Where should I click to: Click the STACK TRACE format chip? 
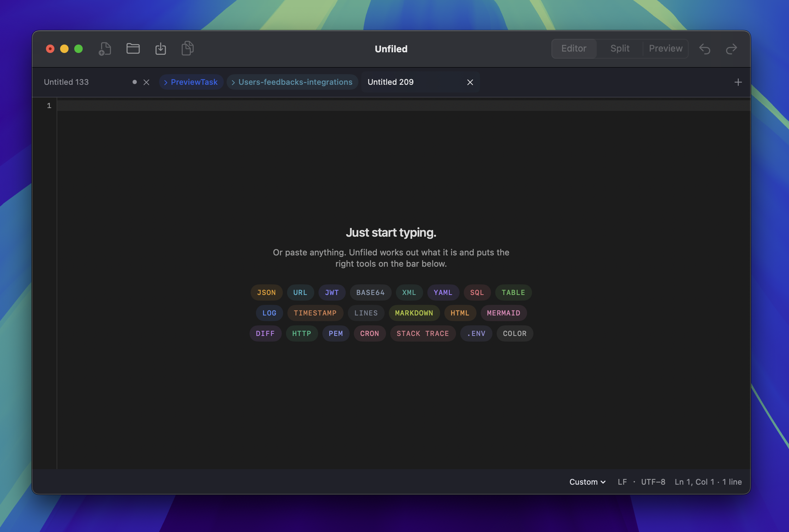pos(423,333)
